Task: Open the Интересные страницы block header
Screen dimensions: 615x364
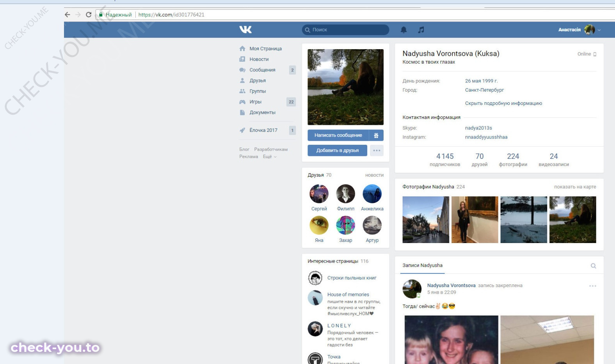Action: click(333, 261)
